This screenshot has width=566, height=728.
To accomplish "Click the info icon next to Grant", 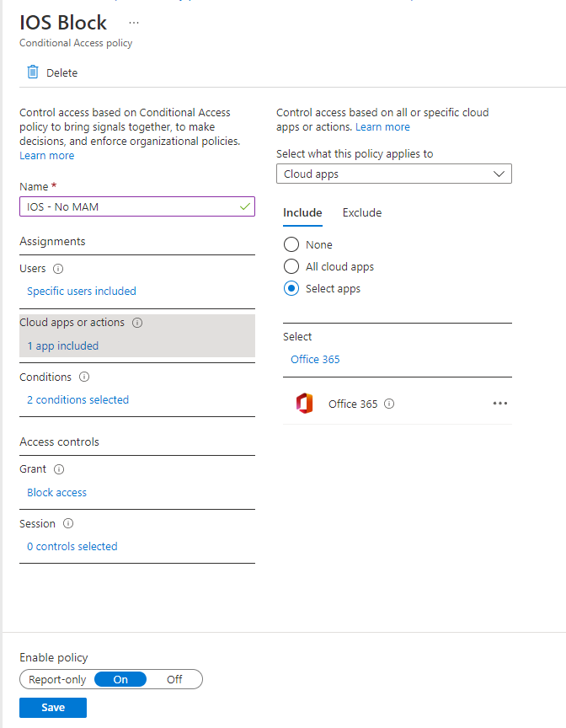I will pyautogui.click(x=59, y=469).
